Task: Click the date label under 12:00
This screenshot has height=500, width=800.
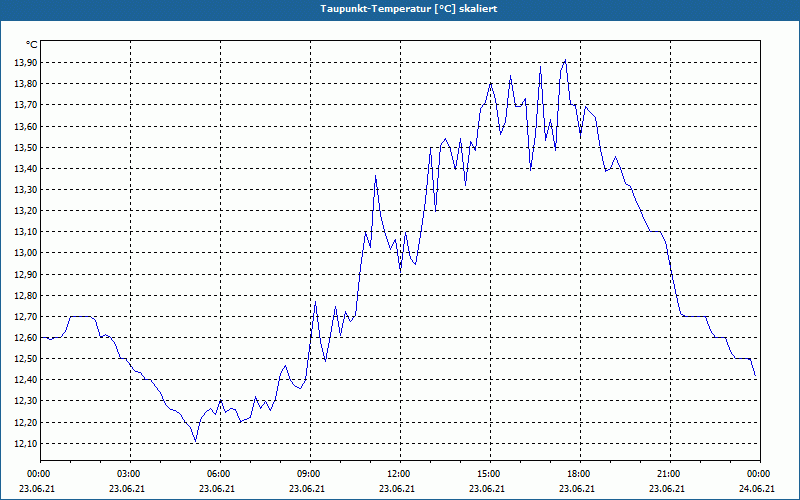Action: coord(397,489)
